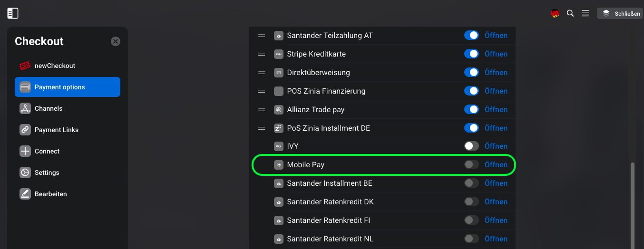Turn on the IVY toggle
The height and width of the screenshot is (249, 644).
point(471,146)
